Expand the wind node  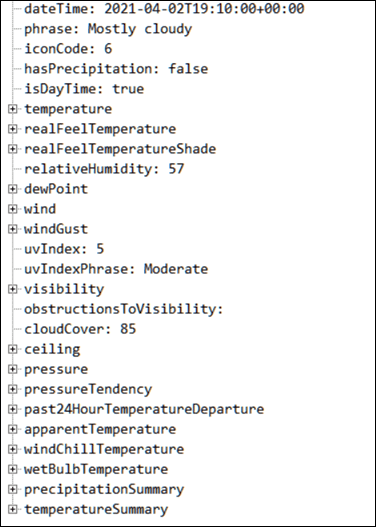pyautogui.click(x=12, y=209)
